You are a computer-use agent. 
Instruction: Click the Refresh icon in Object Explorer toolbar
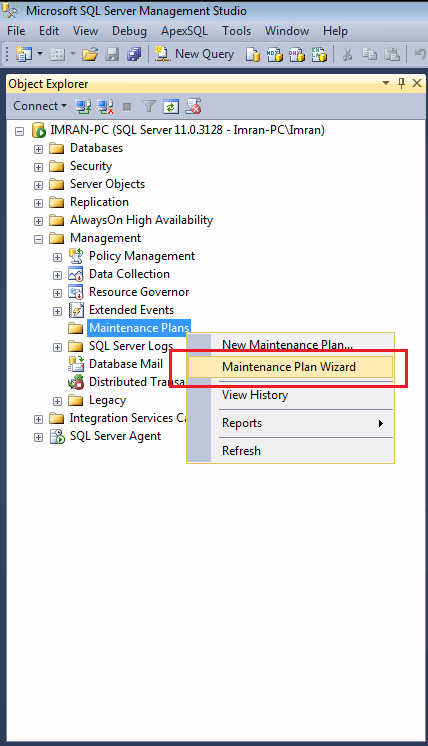click(x=171, y=107)
